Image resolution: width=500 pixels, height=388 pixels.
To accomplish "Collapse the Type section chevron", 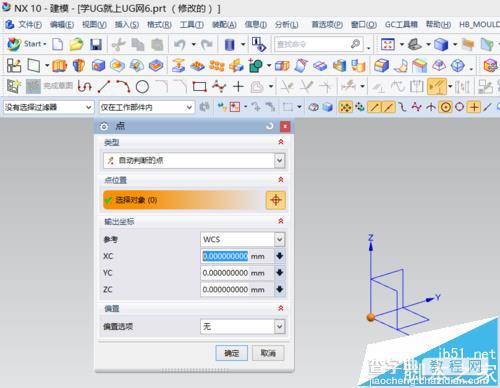I will tap(281, 142).
